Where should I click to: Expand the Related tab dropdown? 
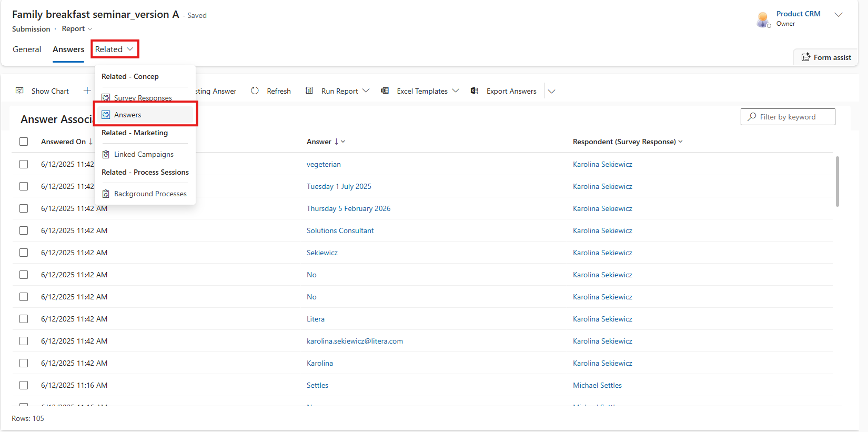[x=114, y=49]
